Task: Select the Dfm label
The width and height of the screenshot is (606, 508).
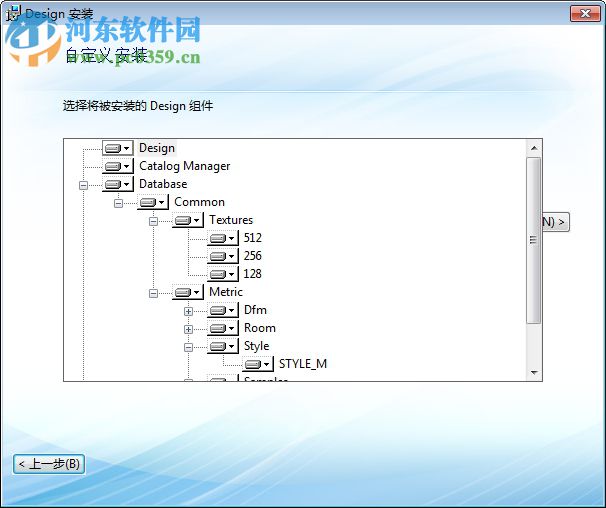Action: click(x=255, y=310)
